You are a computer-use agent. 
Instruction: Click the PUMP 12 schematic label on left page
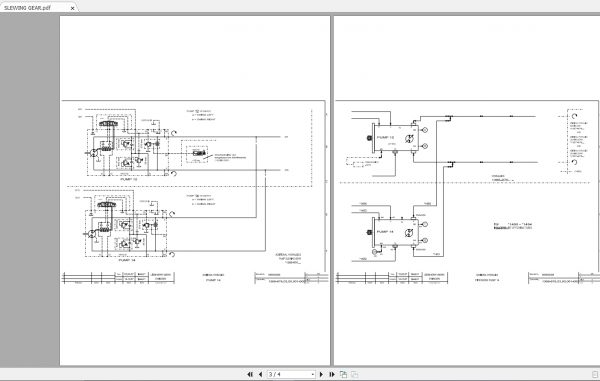tap(129, 179)
